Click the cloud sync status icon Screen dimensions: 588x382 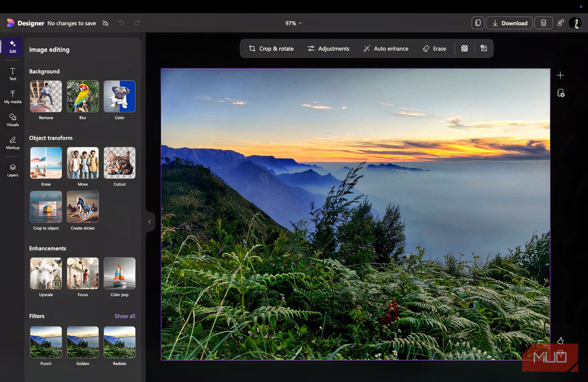[x=105, y=23]
